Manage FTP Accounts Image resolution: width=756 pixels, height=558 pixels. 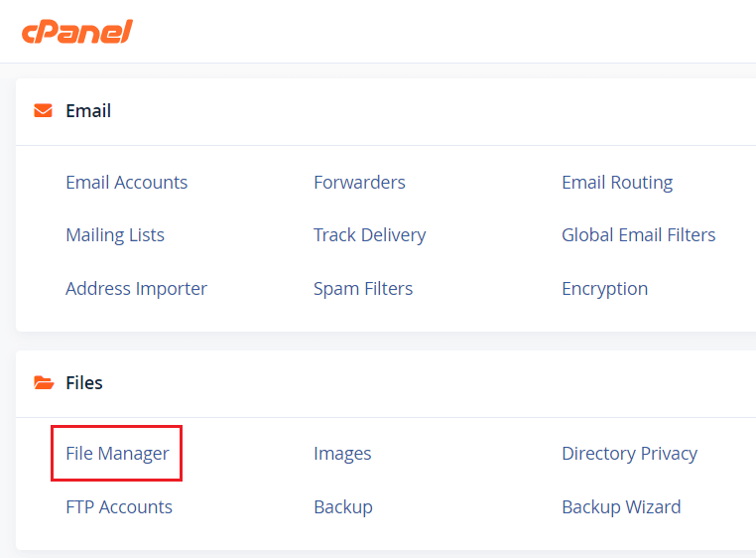[x=119, y=507]
